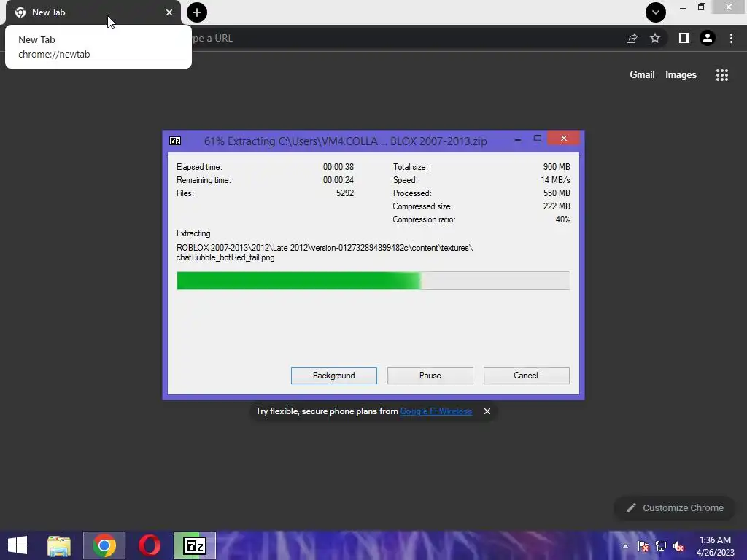Click the 222 MB compressed size value

tap(557, 206)
